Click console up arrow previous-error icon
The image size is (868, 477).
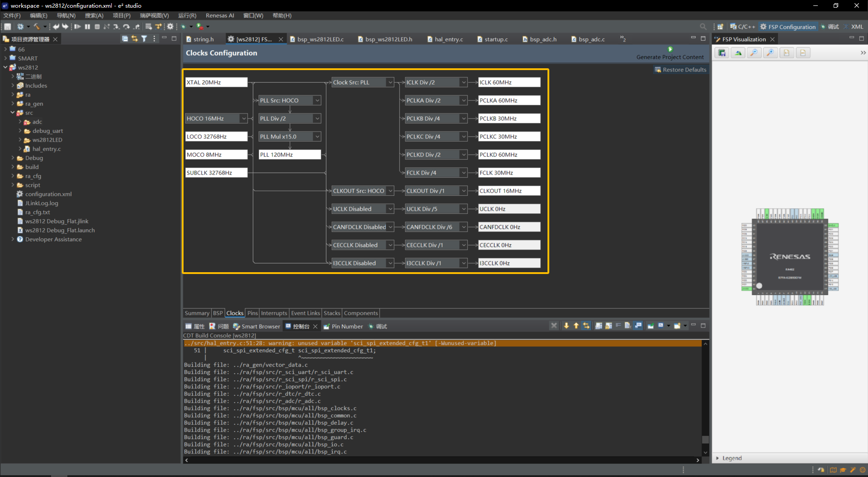coord(576,326)
